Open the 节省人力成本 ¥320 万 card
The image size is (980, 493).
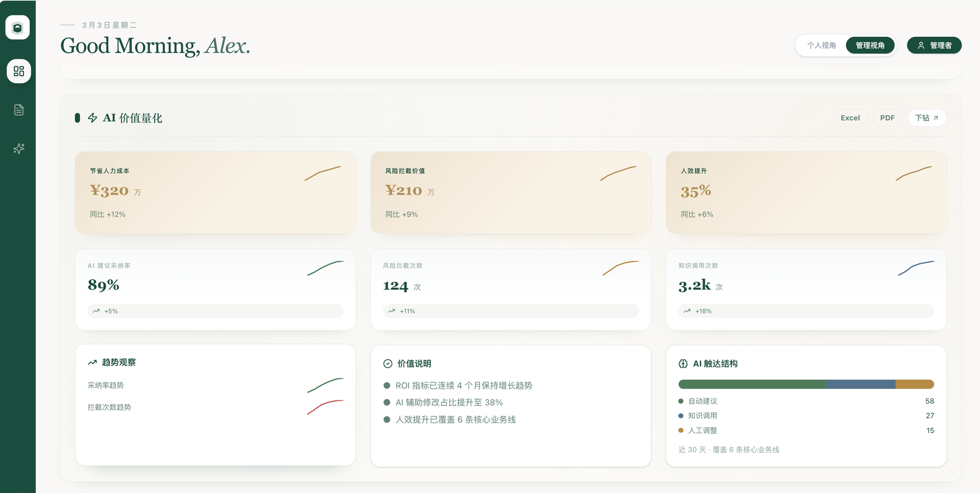(215, 192)
